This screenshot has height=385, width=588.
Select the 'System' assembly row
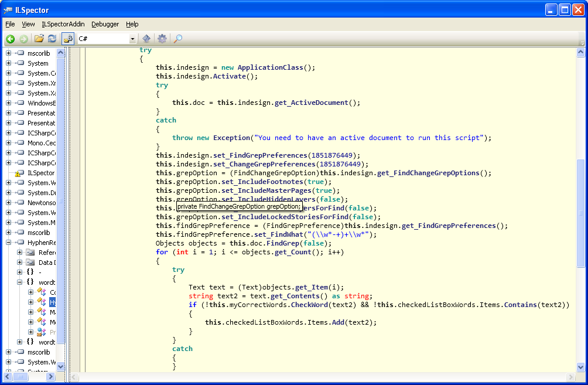(x=38, y=63)
